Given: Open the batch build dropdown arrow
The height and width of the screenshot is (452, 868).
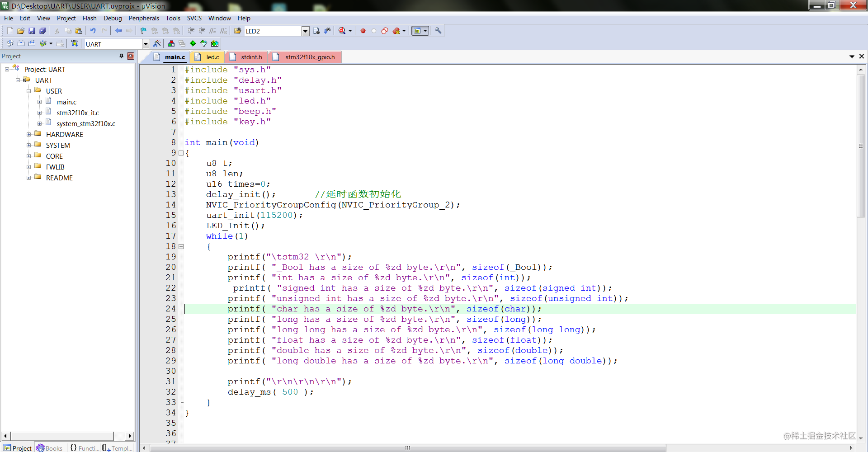Looking at the screenshot, I should pyautogui.click(x=51, y=43).
